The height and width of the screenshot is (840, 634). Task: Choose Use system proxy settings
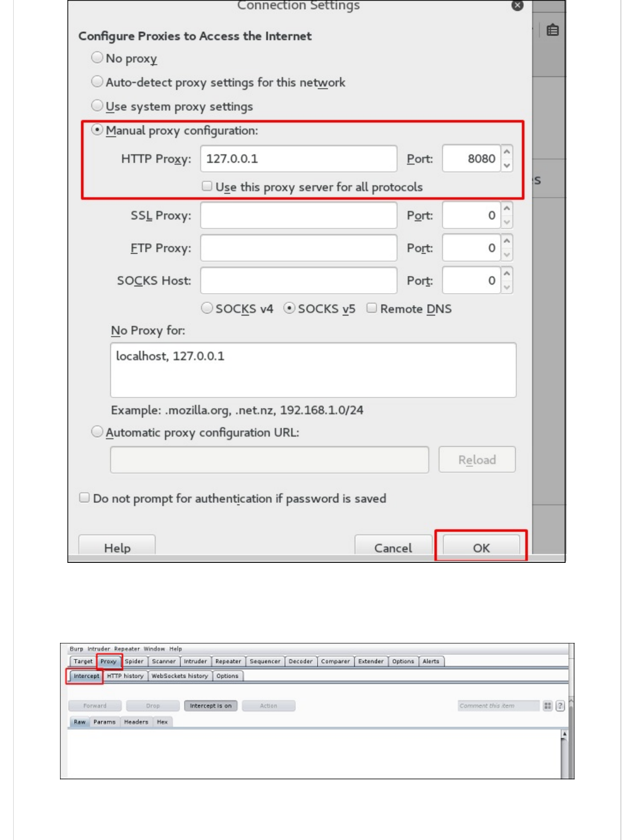pyautogui.click(x=97, y=106)
